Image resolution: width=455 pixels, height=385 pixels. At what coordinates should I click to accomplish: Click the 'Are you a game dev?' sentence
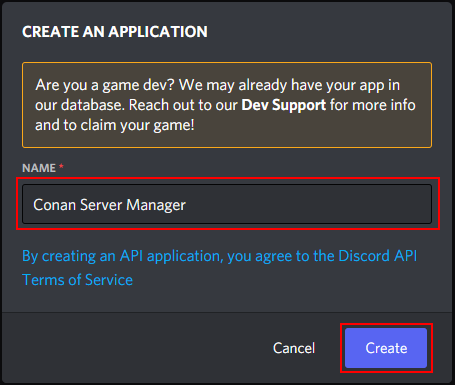[105, 85]
